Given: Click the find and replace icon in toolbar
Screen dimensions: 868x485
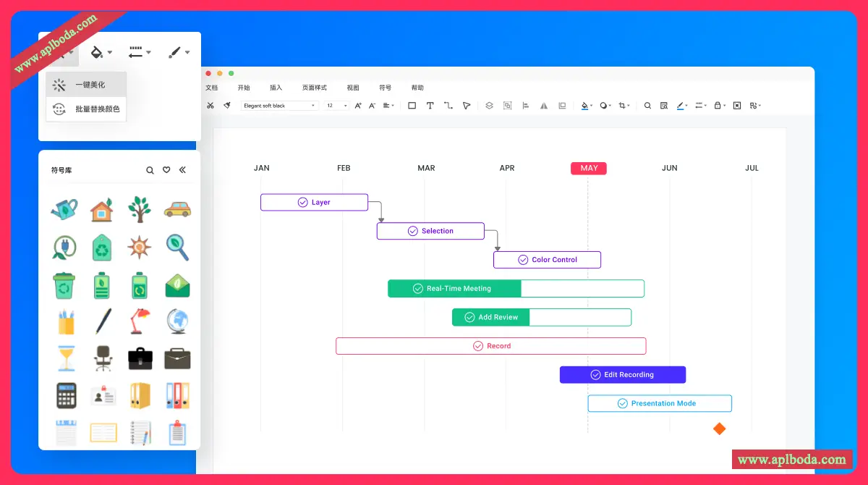Looking at the screenshot, I should (x=664, y=106).
